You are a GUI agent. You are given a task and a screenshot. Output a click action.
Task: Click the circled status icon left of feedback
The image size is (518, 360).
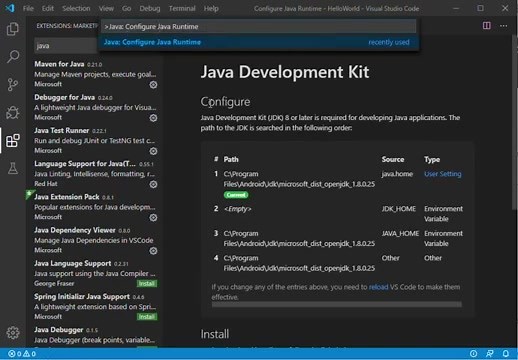(x=473, y=354)
